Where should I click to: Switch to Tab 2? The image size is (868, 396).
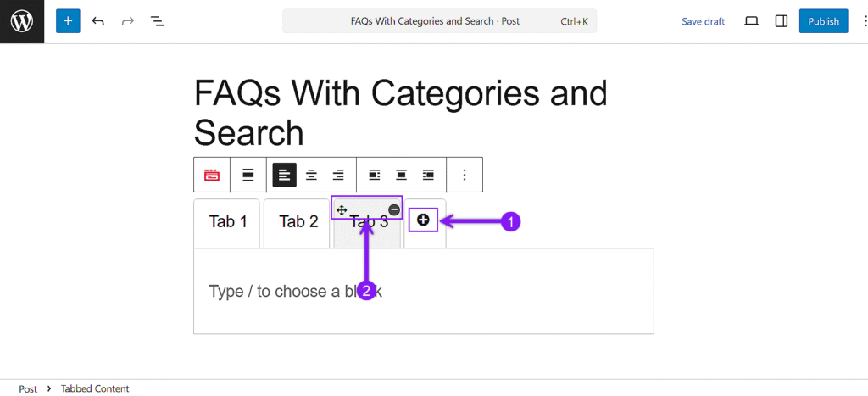[x=298, y=222]
